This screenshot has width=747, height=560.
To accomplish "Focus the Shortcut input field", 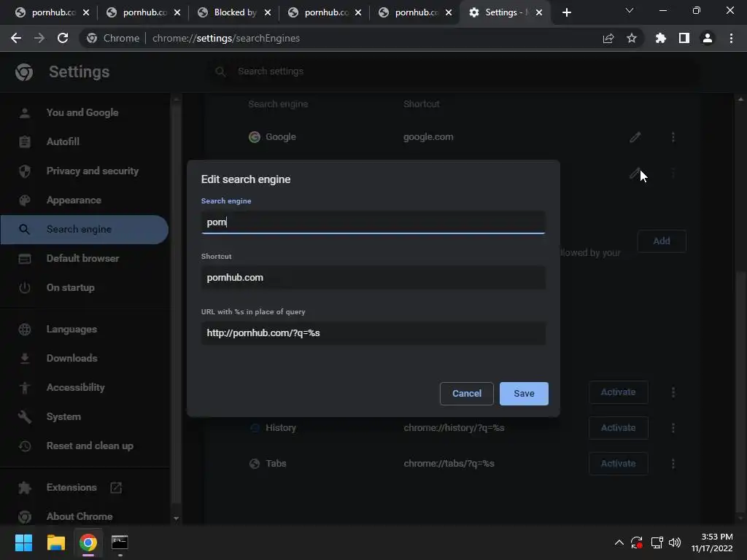I will [373, 277].
